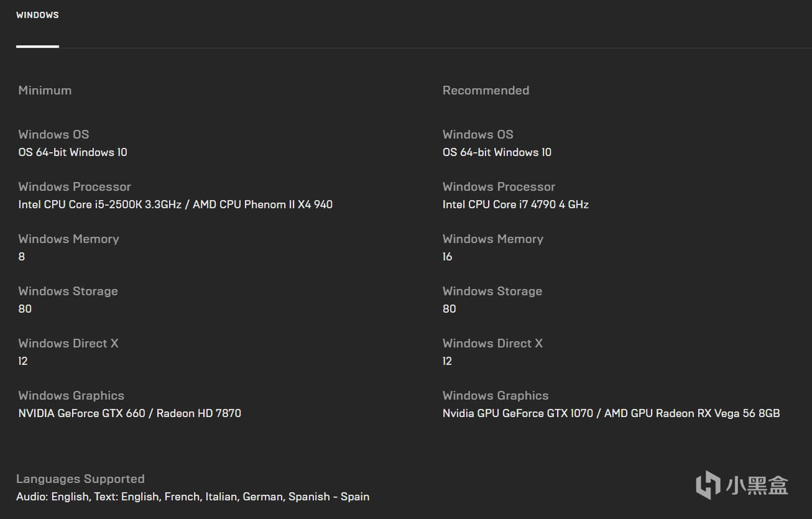812x519 pixels.
Task: Click 'Windows Graphics' label under Minimum
Action: coord(71,395)
